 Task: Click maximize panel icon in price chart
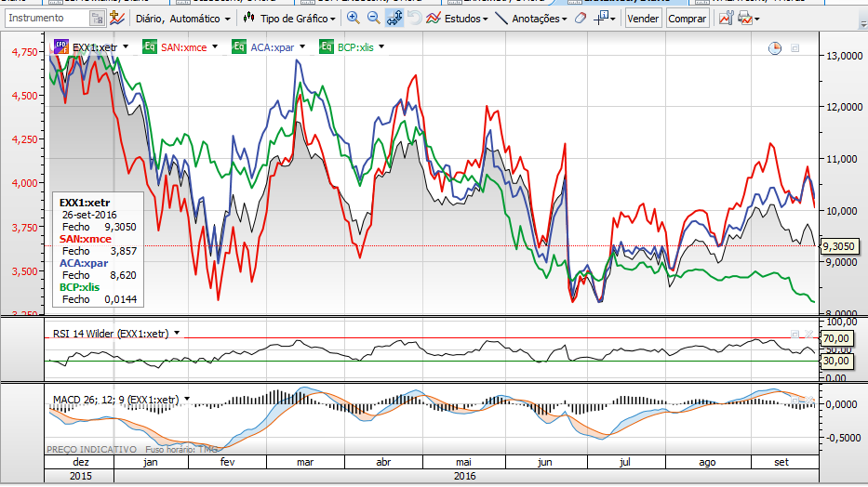pos(795,48)
